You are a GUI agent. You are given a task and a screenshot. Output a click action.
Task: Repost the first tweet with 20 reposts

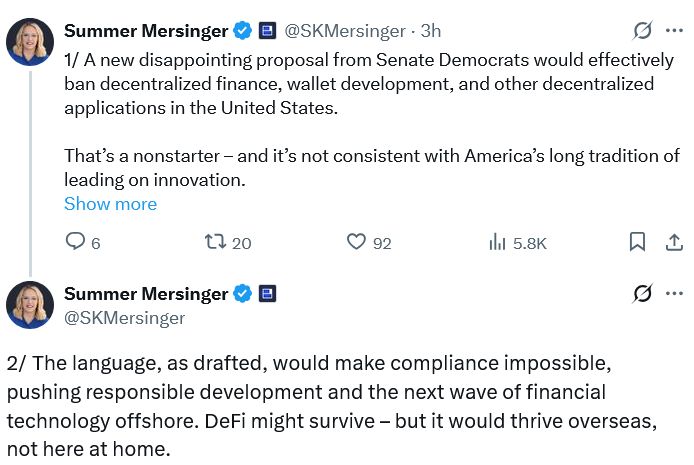click(x=215, y=242)
